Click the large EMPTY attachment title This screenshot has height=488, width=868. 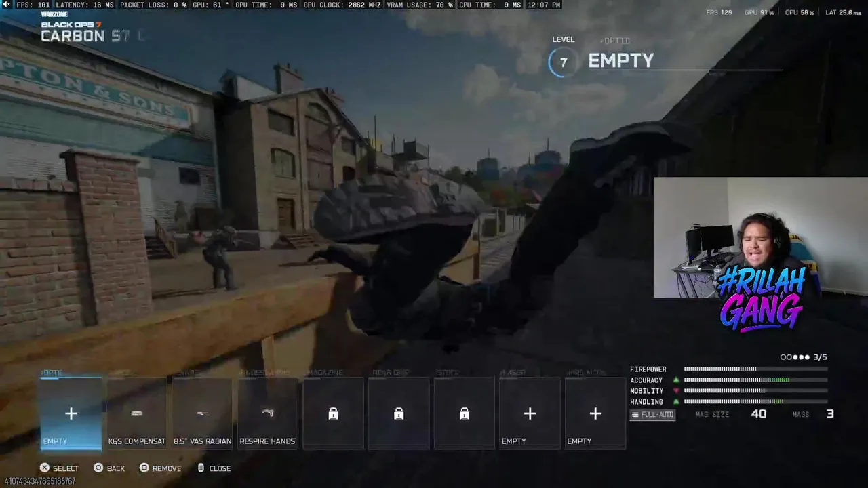click(x=621, y=61)
